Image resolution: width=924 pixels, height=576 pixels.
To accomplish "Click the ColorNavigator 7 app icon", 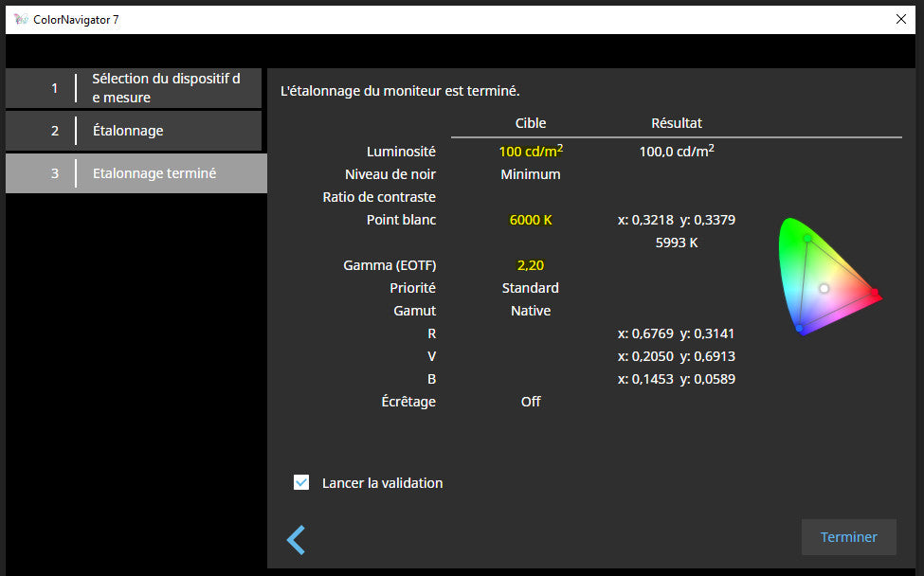I will point(21,19).
